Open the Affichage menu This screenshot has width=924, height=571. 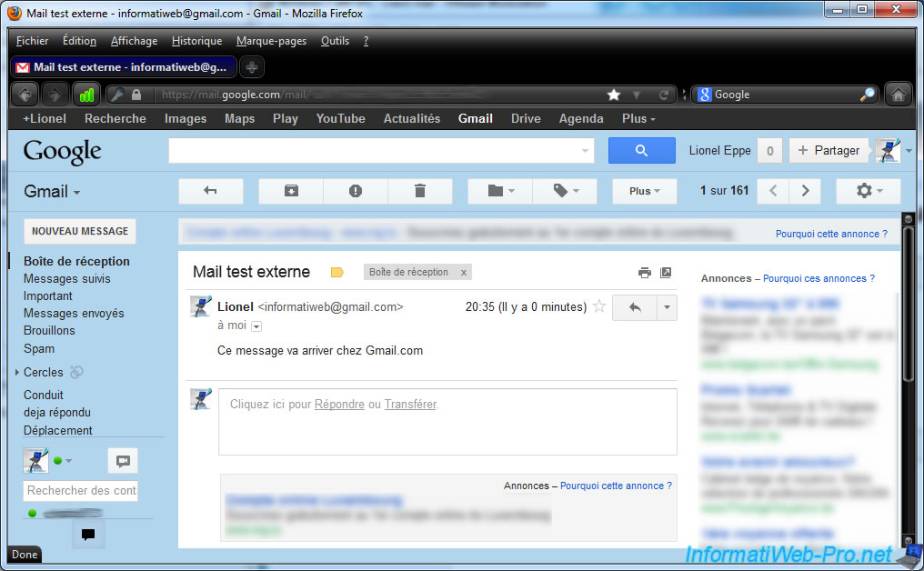[135, 41]
